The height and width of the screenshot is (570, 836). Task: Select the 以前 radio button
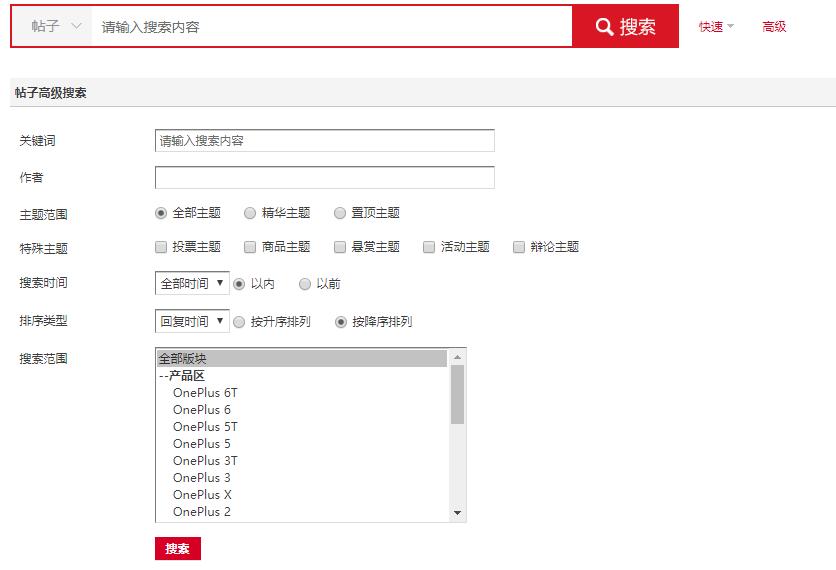pos(304,284)
